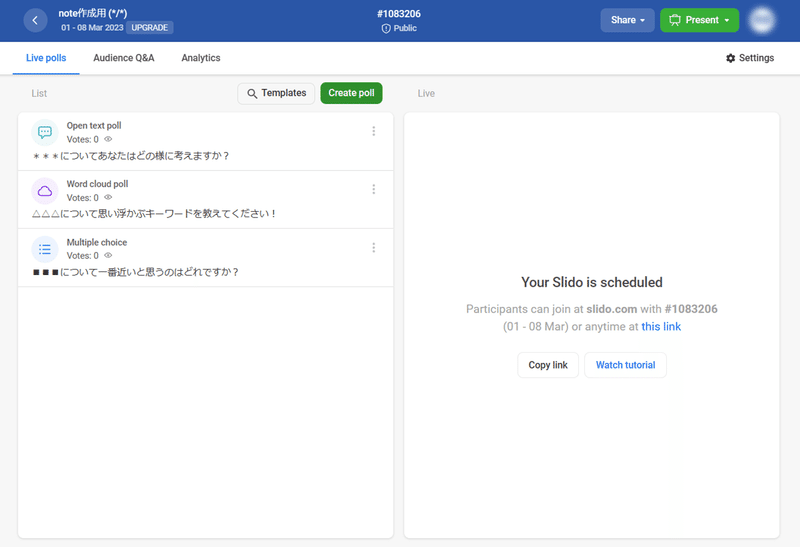
Task: Click the magnifier icon in Templates
Action: tap(252, 93)
